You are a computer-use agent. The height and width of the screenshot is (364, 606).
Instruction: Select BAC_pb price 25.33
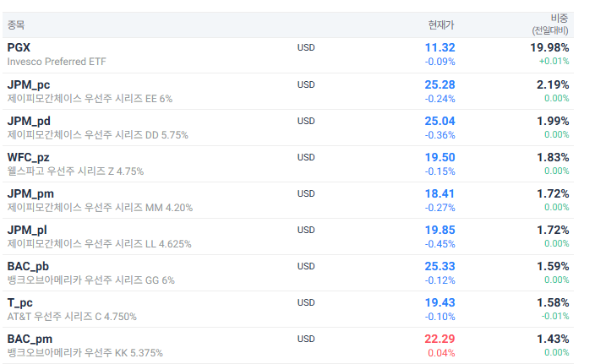pyautogui.click(x=439, y=266)
